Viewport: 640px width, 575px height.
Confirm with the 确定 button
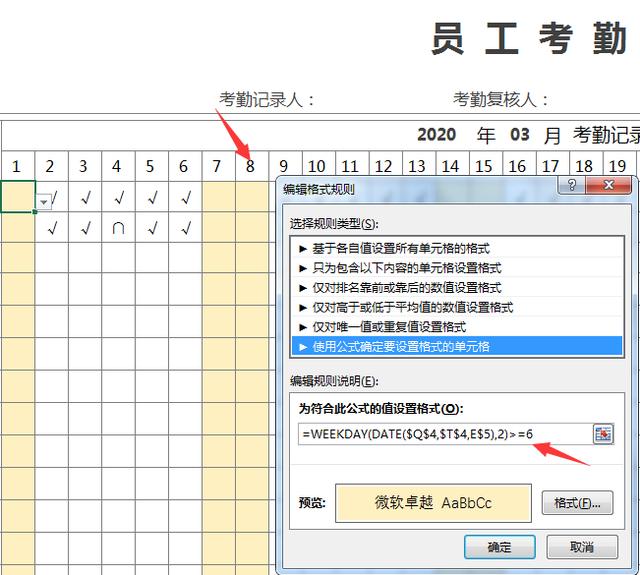click(x=500, y=547)
